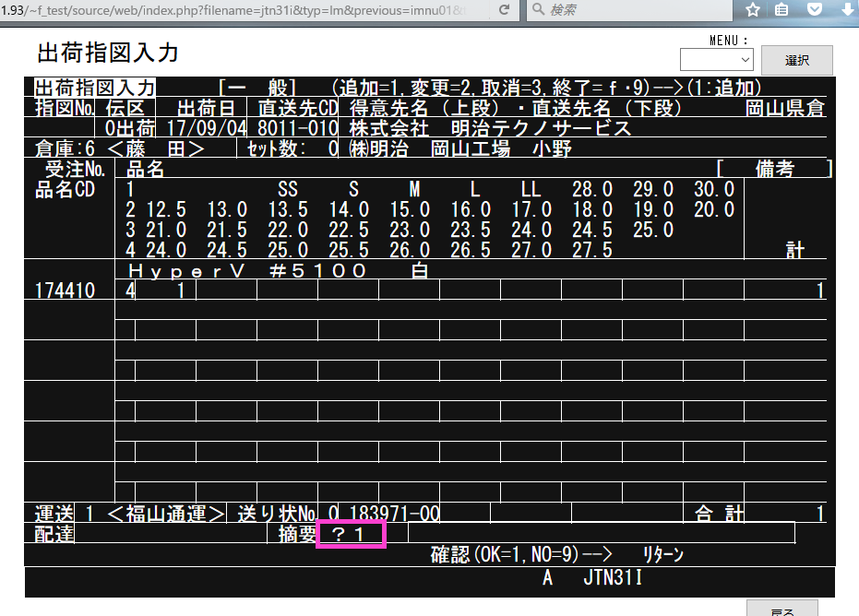Open the downloads arrow icon
The width and height of the screenshot is (859, 616).
846,9
